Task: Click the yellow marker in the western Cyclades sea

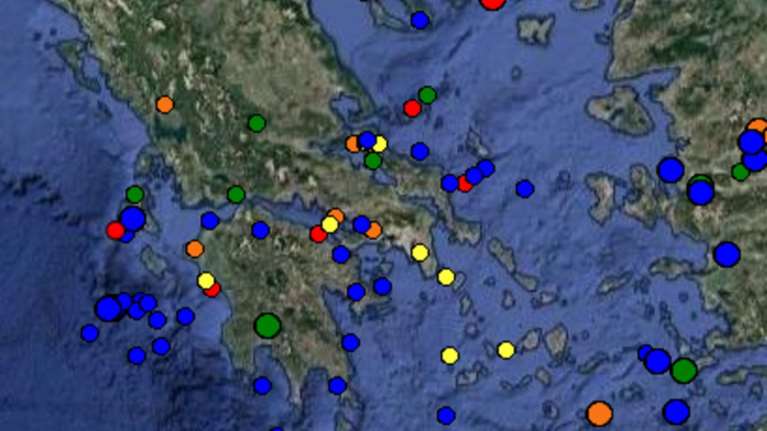Action: 450,356
